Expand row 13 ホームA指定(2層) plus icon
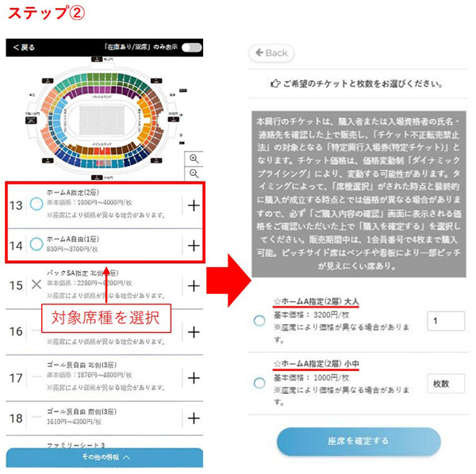Screen dimensions: 476x474 (194, 205)
